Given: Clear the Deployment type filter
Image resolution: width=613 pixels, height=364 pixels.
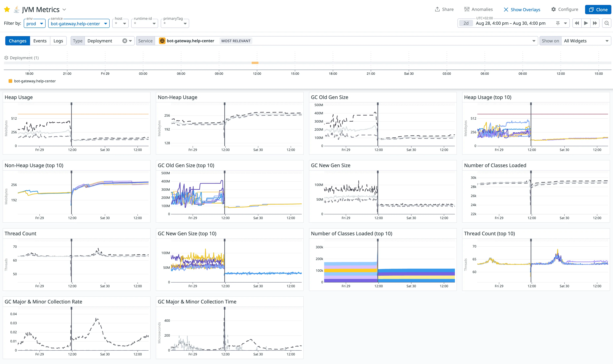Looking at the screenshot, I should coord(125,41).
